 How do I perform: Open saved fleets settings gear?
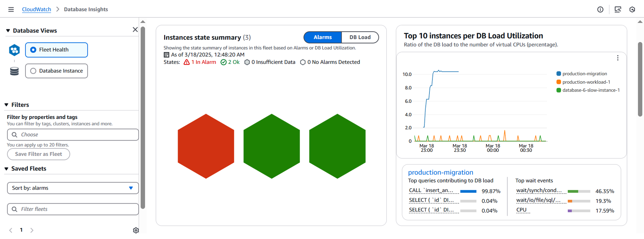[136, 230]
